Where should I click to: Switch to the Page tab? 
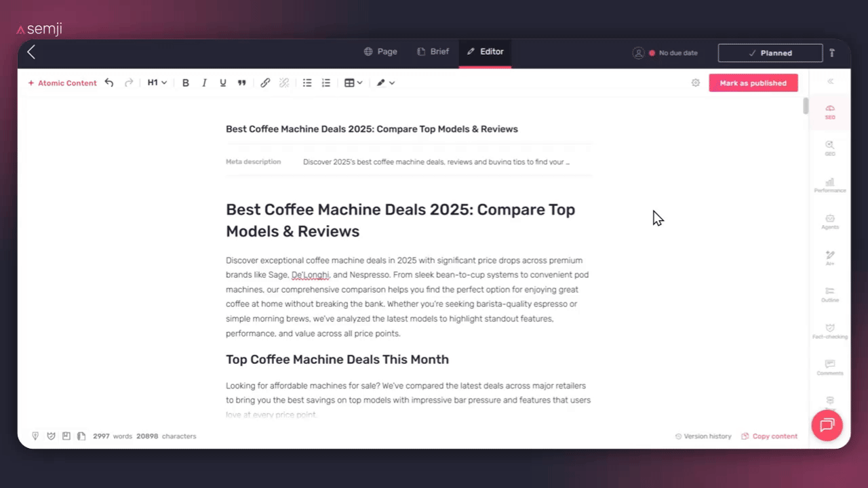pyautogui.click(x=380, y=52)
